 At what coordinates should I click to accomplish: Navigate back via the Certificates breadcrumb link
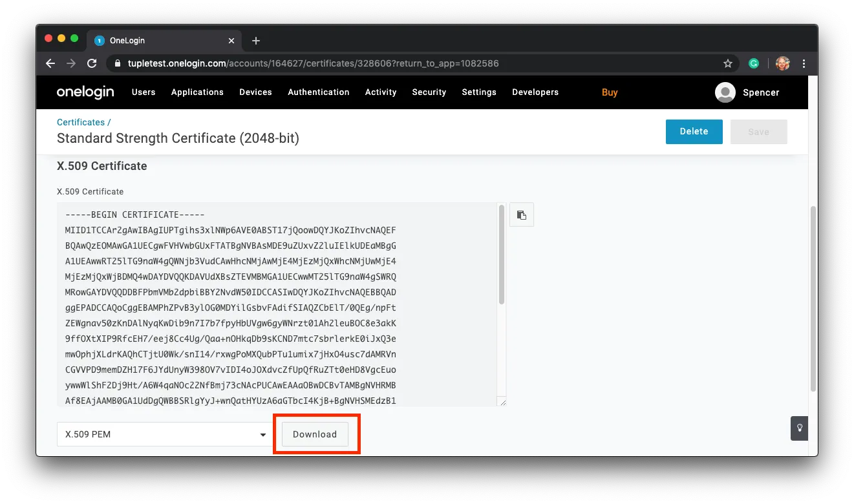[80, 121]
